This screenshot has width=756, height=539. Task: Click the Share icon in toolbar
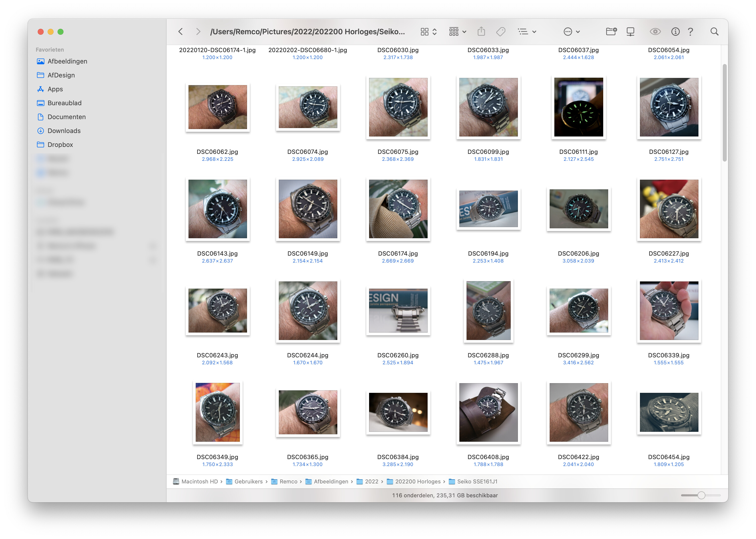(x=481, y=32)
